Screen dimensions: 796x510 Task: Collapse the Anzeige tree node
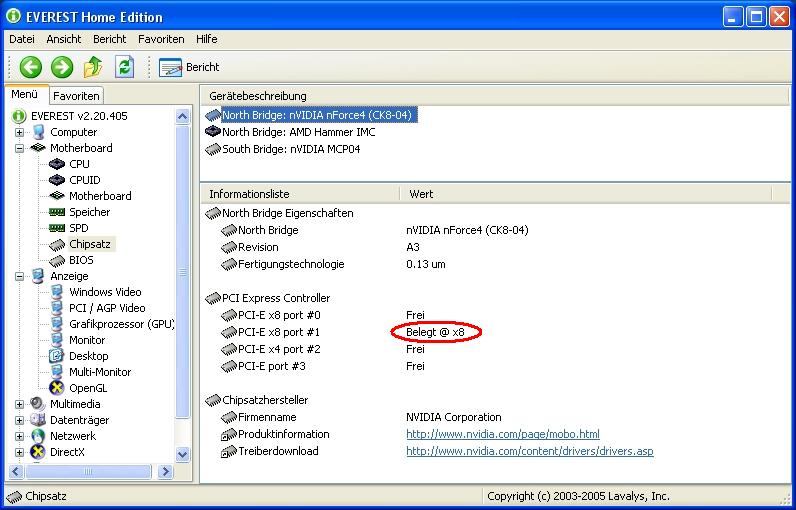pyautogui.click(x=19, y=276)
